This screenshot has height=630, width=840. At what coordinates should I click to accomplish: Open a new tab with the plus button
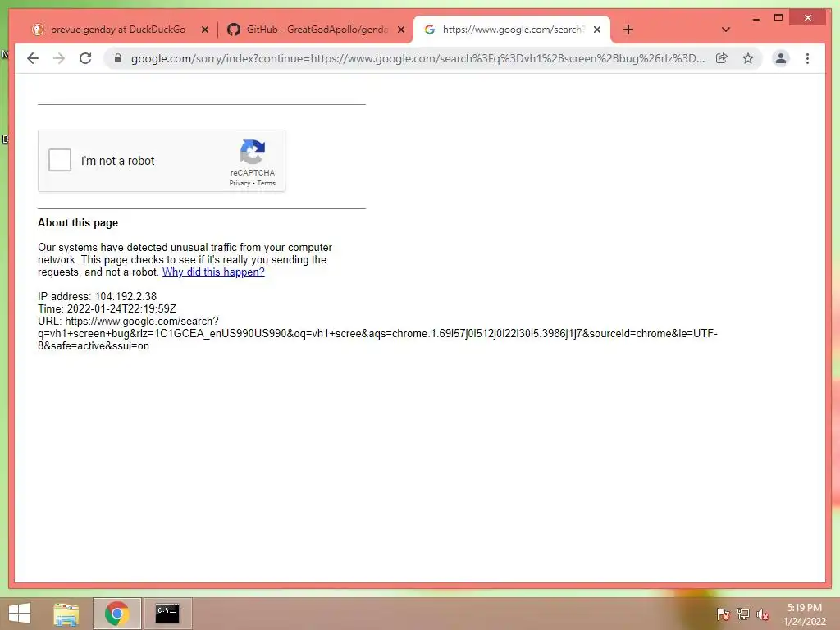click(x=628, y=30)
